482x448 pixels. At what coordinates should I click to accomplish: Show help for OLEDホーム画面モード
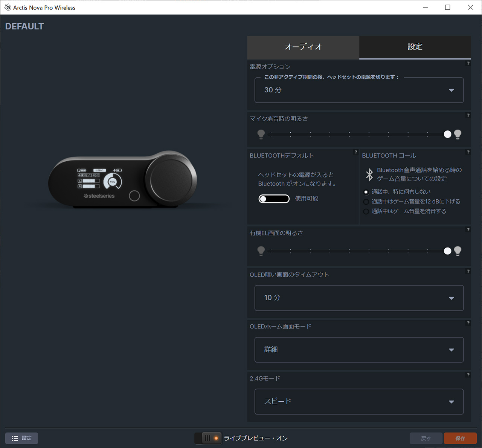click(468, 323)
